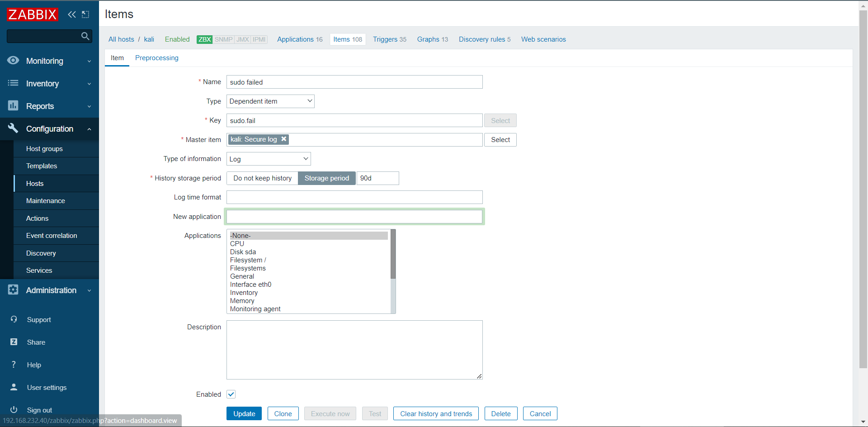Open Host groups in Configuration
868x427 pixels.
point(56,149)
